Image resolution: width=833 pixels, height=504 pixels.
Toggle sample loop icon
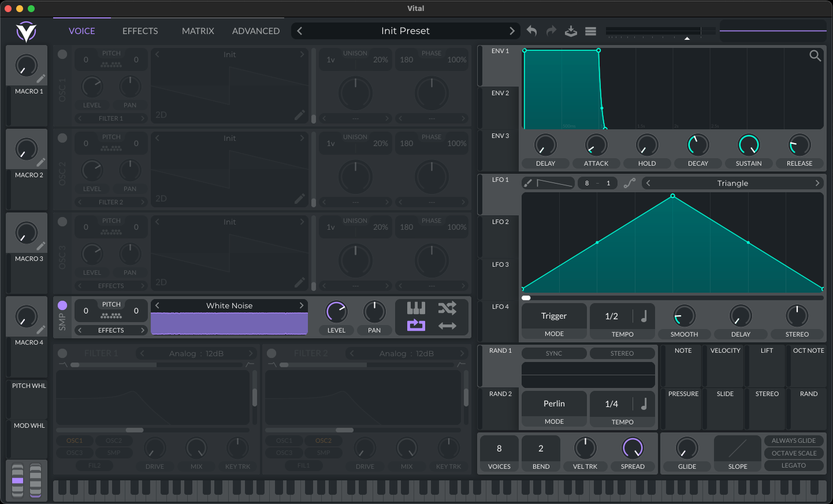coord(416,326)
